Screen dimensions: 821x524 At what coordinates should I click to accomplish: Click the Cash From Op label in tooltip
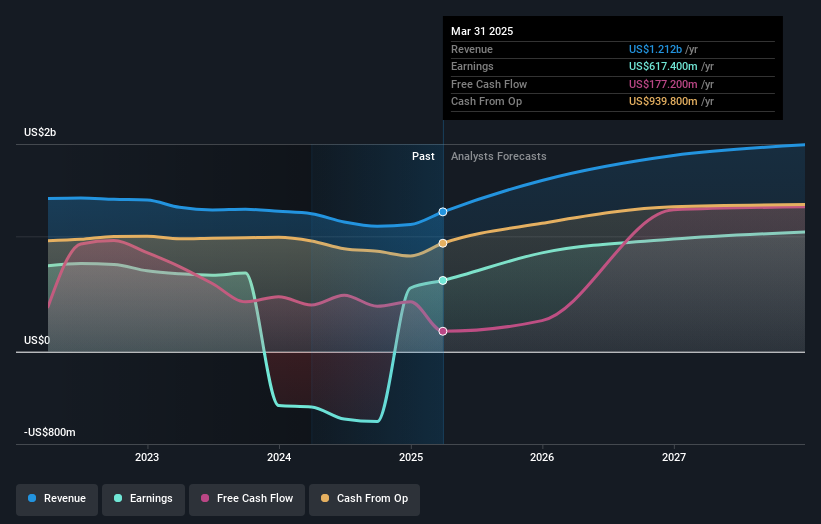point(486,102)
